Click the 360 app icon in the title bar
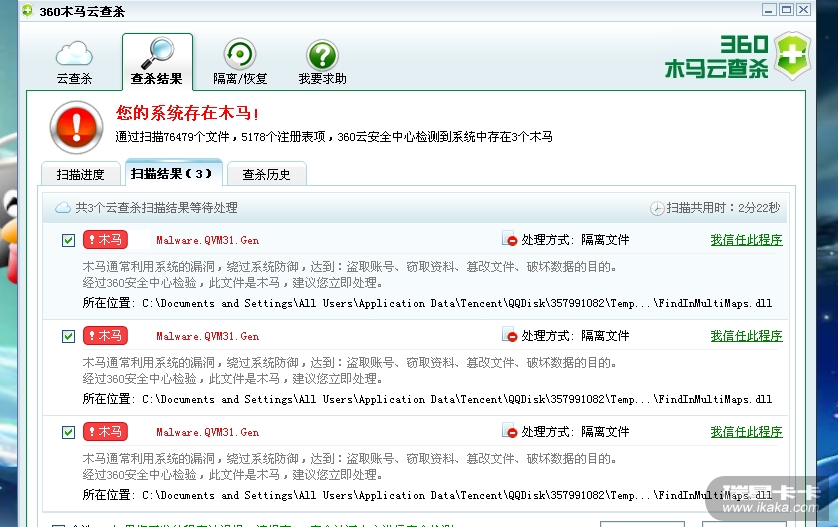838x527 pixels. click(28, 10)
